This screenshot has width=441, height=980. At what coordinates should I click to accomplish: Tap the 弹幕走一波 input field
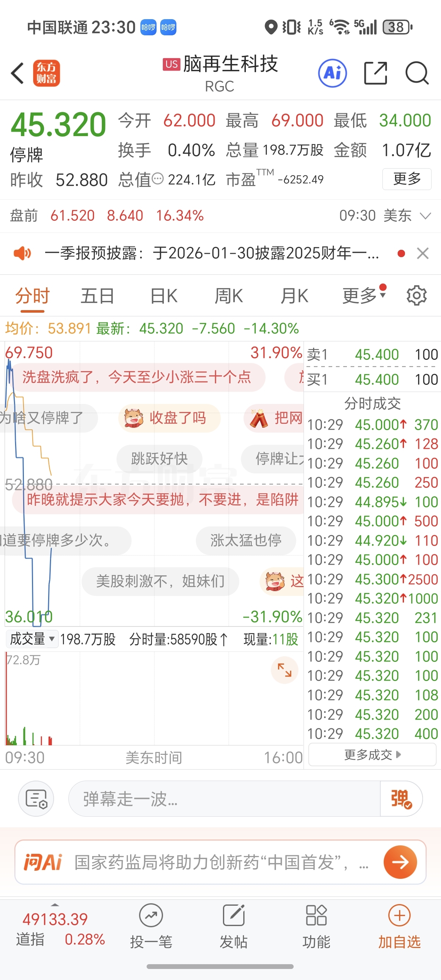[x=224, y=799]
